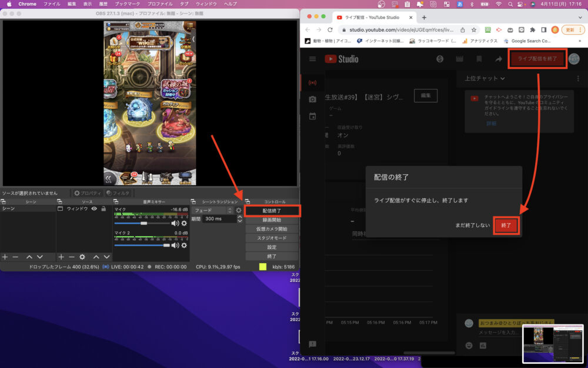
Task: Open the feedback icon in sidebar bottom
Action: point(312,344)
